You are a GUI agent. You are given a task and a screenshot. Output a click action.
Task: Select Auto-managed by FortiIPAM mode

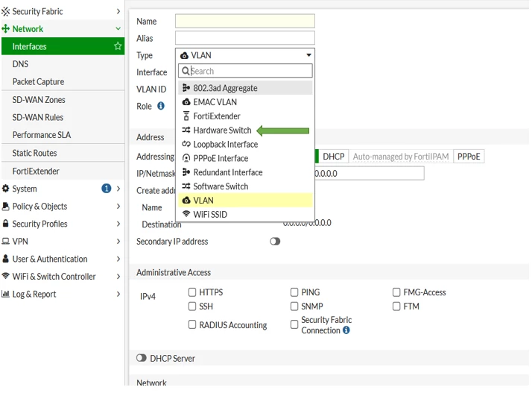[x=401, y=157]
